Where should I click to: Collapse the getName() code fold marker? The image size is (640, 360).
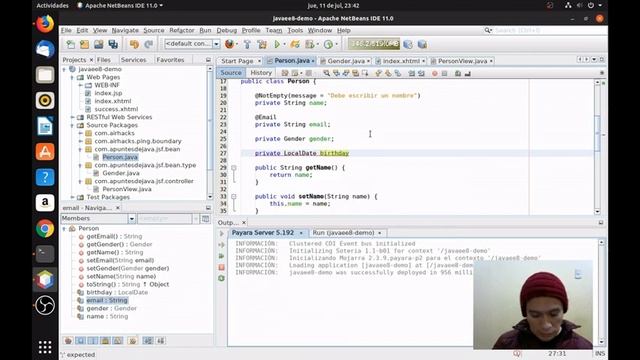tap(234, 168)
